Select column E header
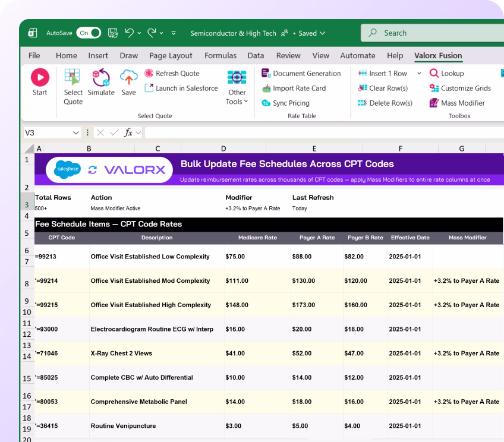Screen dimensions: 504x442 [314, 149]
